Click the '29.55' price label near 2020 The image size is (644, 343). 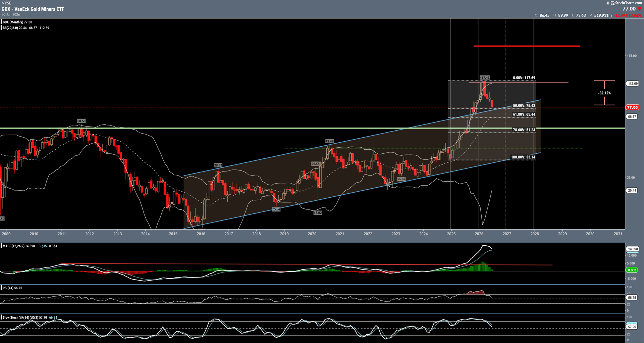point(315,164)
